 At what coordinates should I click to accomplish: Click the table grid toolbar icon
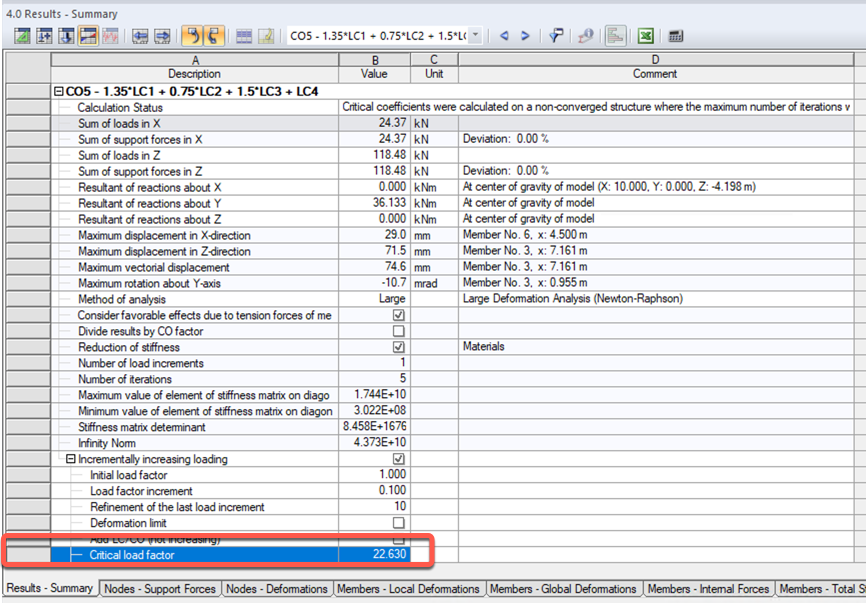244,36
